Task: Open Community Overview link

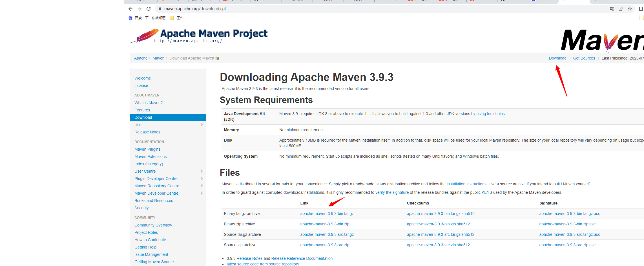Action: pos(153,225)
